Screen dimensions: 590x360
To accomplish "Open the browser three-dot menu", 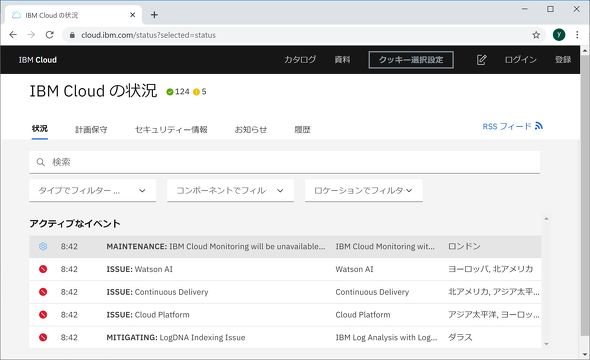I will point(577,35).
